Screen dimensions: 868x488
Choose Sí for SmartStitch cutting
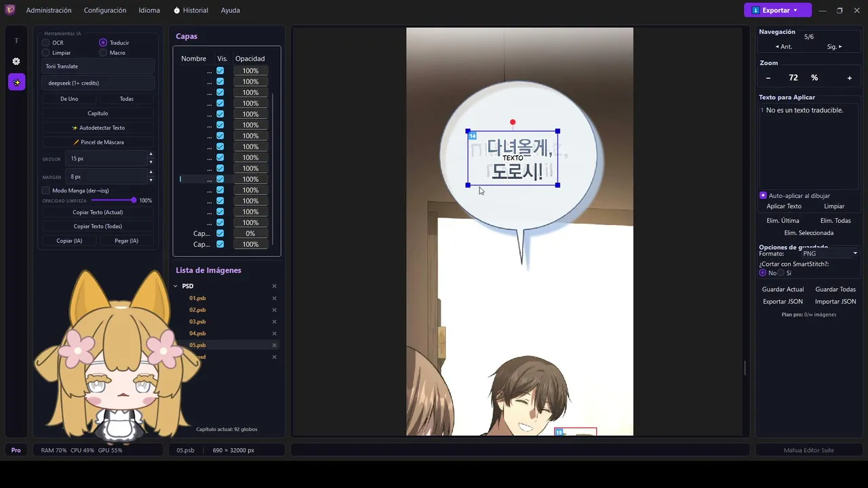pyautogui.click(x=781, y=272)
